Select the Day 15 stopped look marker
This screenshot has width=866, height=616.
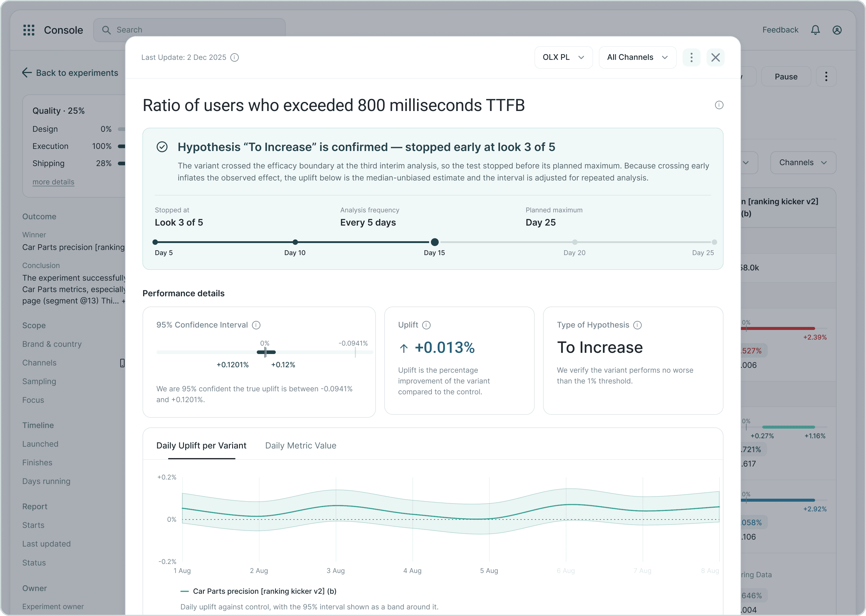point(435,242)
